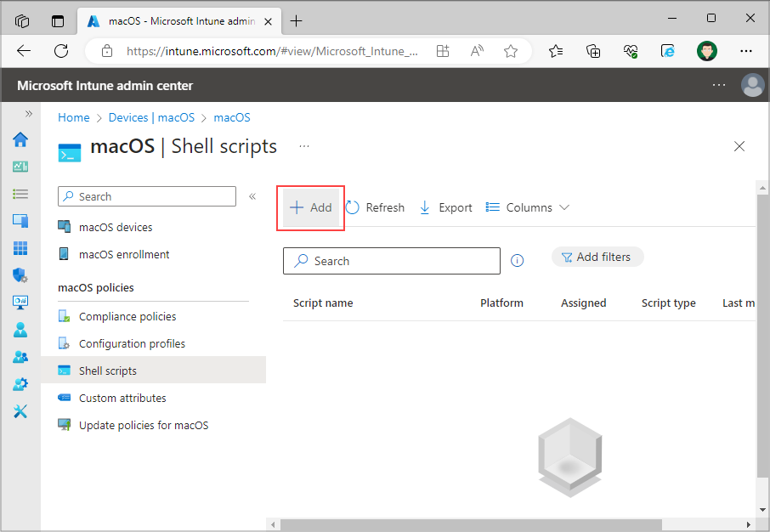Open Internet Explorer mode icon

pyautogui.click(x=668, y=51)
